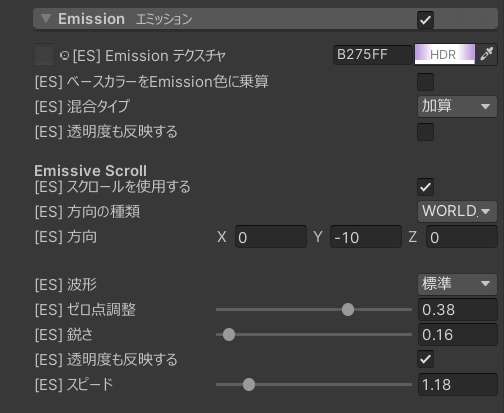The width and height of the screenshot is (504, 413).
Task: Click the [ES] 方向の種類 label
Action: click(x=87, y=212)
